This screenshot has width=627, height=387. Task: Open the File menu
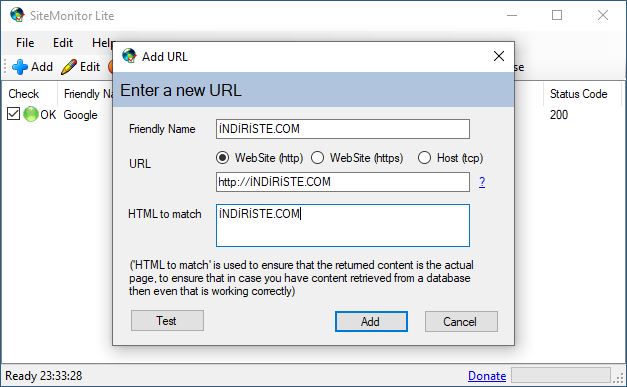[25, 43]
